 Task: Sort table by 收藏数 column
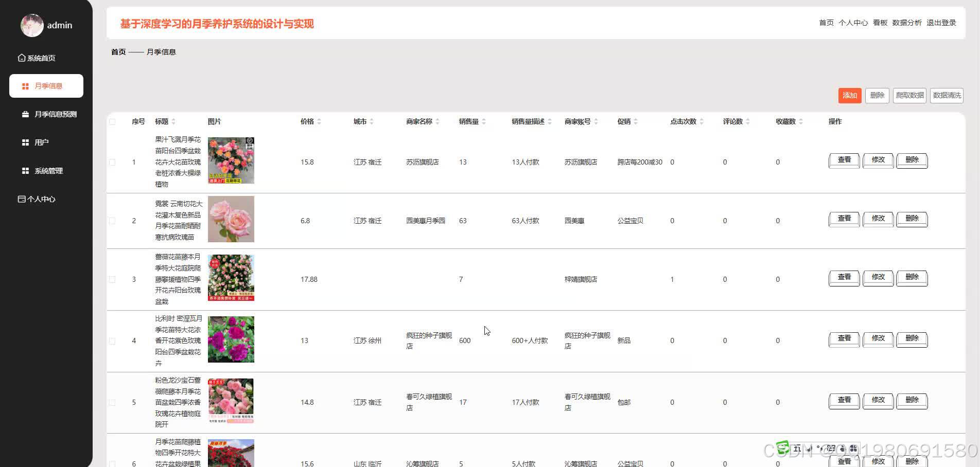point(802,121)
